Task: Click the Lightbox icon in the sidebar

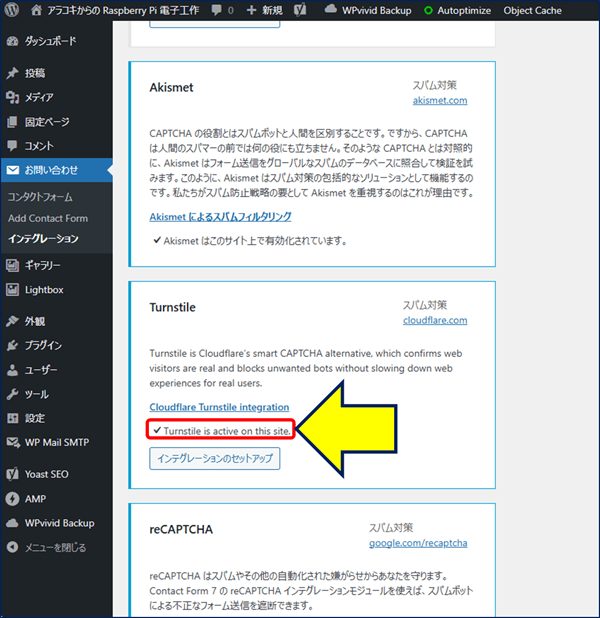Action: tap(12, 290)
